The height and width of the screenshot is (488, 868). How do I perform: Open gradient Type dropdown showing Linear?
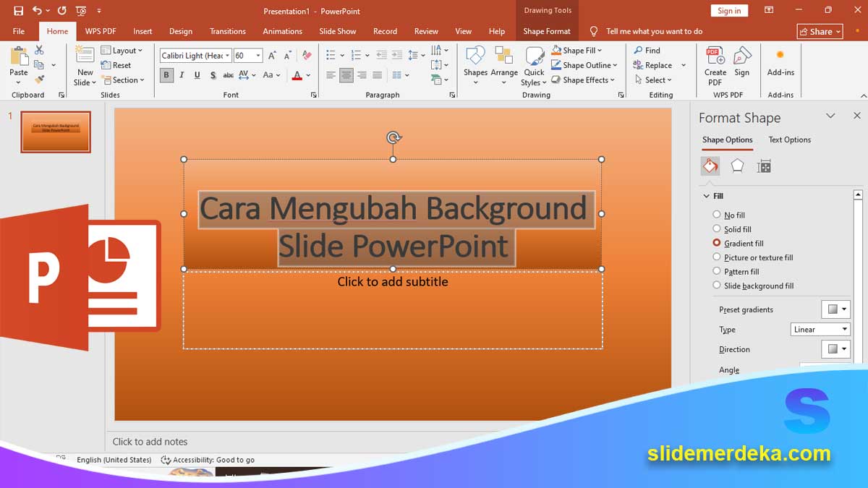(820, 330)
